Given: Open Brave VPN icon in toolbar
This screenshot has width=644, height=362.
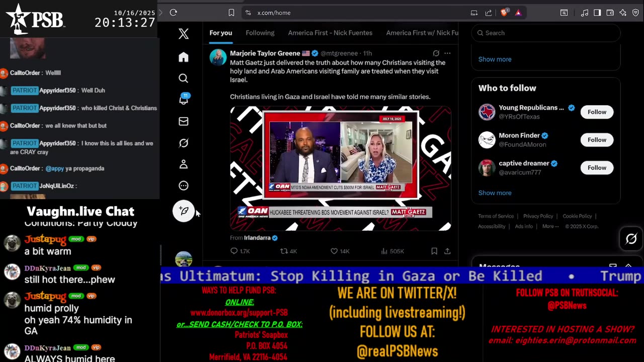Looking at the screenshot, I should tap(636, 13).
